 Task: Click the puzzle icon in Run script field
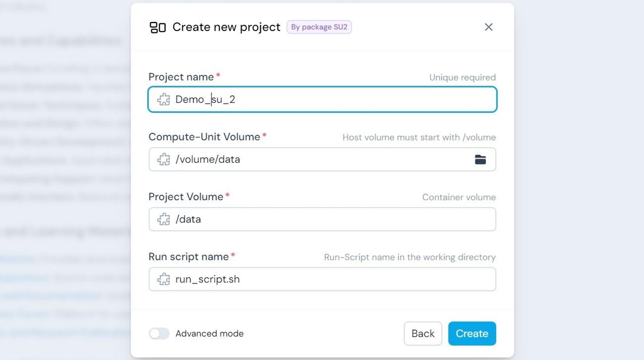[163, 279]
